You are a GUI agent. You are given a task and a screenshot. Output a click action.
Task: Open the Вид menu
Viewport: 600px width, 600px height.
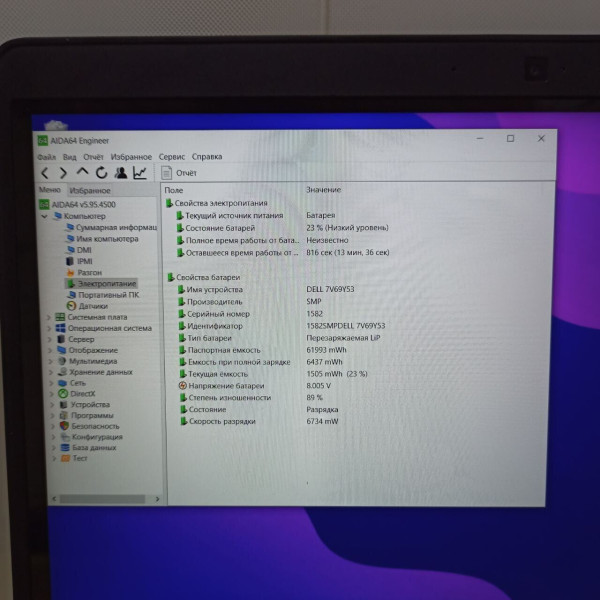point(70,157)
